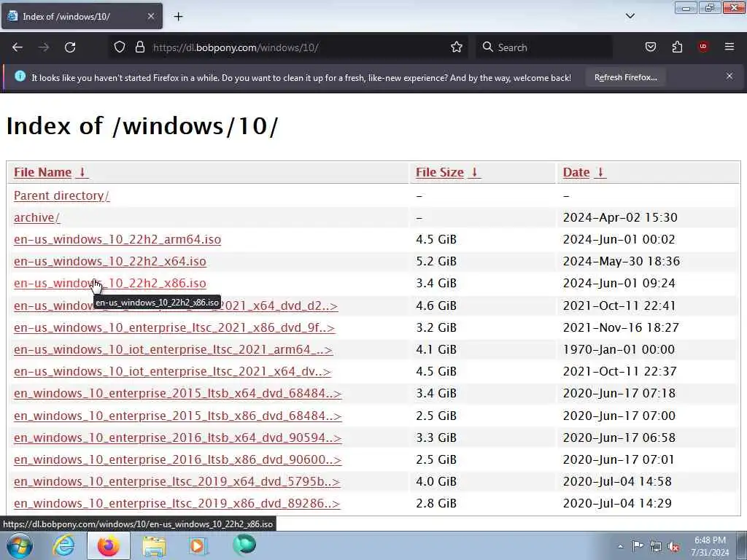Viewport: 747px width, 560px height.
Task: Click the '1970-Jan-01 00:00' date cell
Action: click(x=619, y=350)
